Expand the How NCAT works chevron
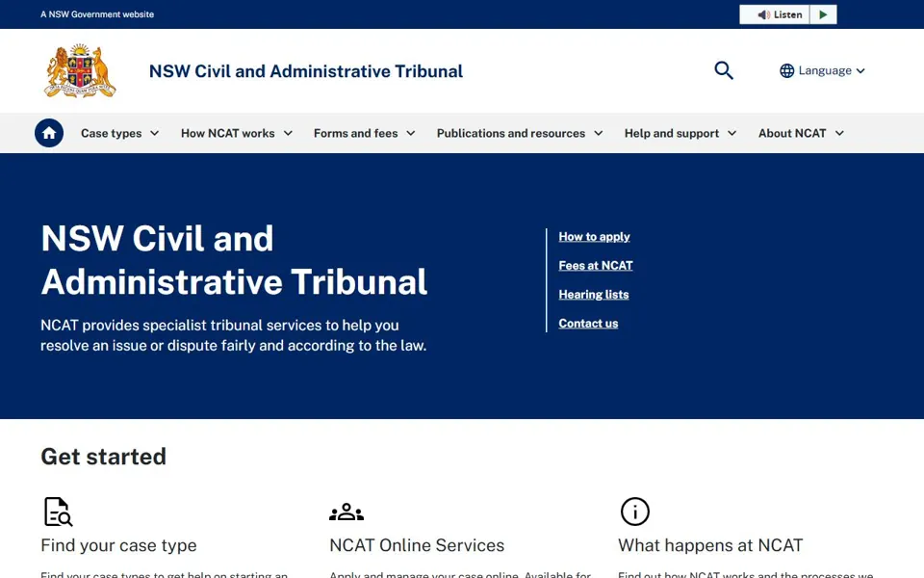Viewport: 924px width, 578px height. coord(288,133)
